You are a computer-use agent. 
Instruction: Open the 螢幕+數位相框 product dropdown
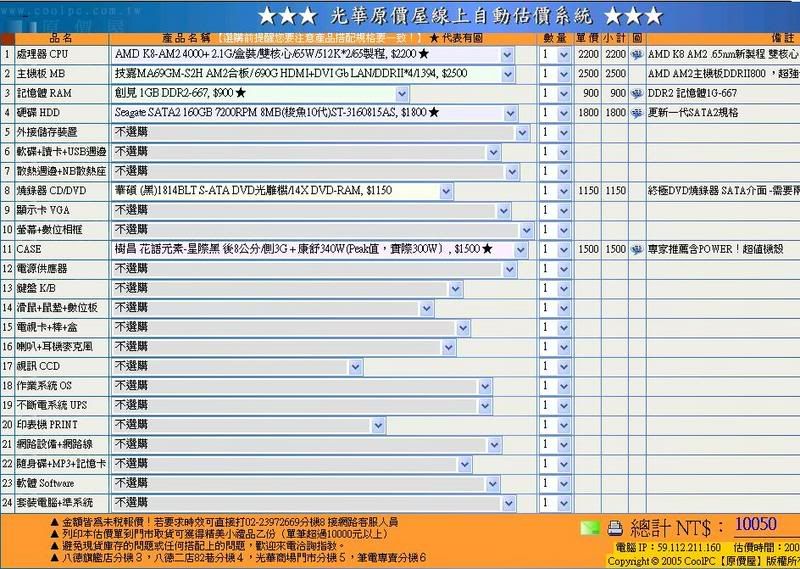(x=527, y=230)
